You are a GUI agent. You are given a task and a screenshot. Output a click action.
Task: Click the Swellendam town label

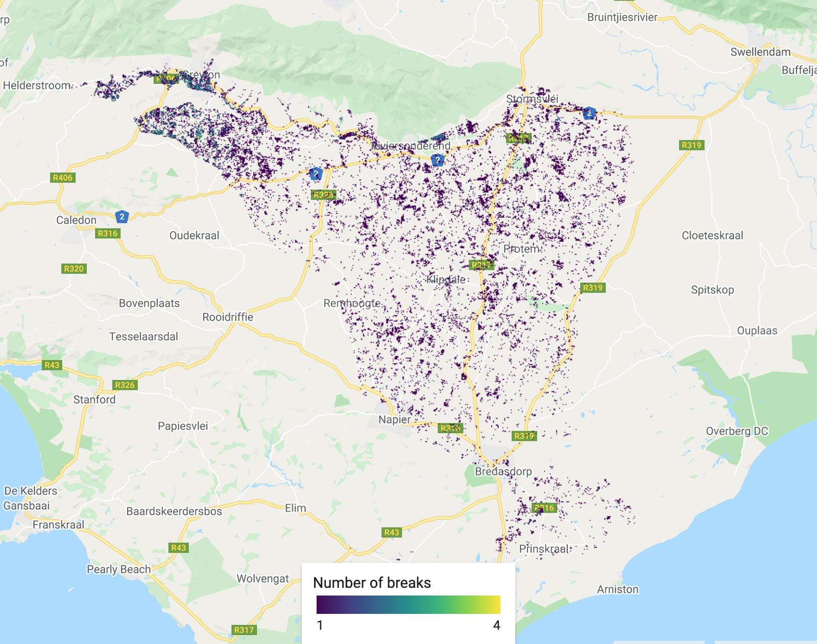pyautogui.click(x=760, y=52)
